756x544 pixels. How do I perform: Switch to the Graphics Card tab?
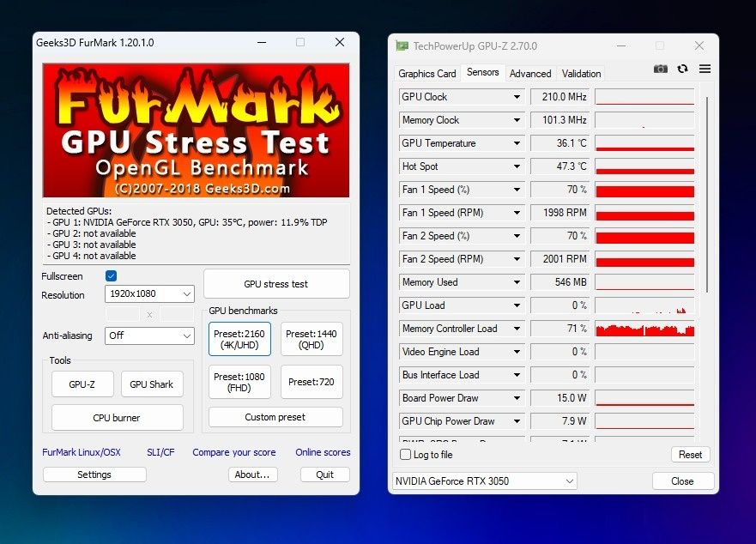coord(426,73)
